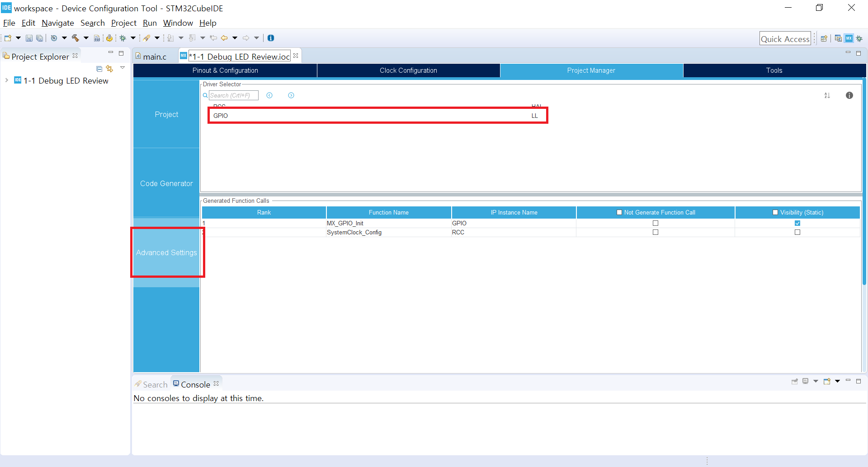Click the Driver Selector search field
Screen dimensions: 868x467
coord(233,95)
